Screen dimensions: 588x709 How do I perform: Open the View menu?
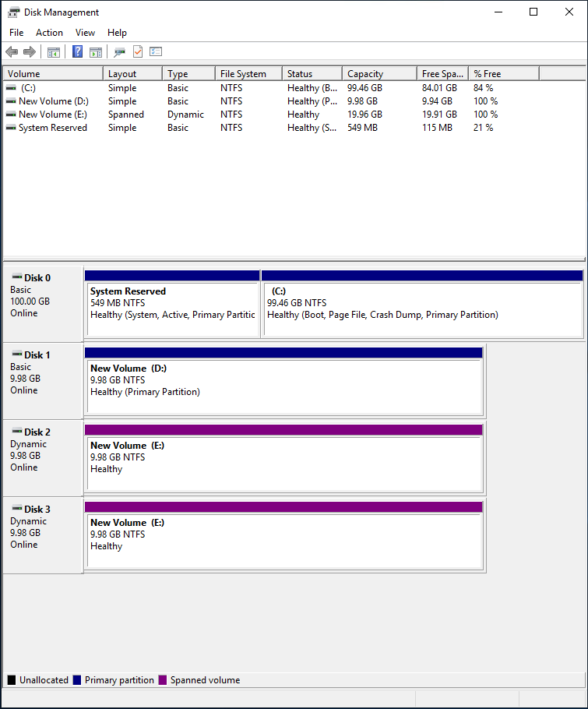click(x=85, y=33)
